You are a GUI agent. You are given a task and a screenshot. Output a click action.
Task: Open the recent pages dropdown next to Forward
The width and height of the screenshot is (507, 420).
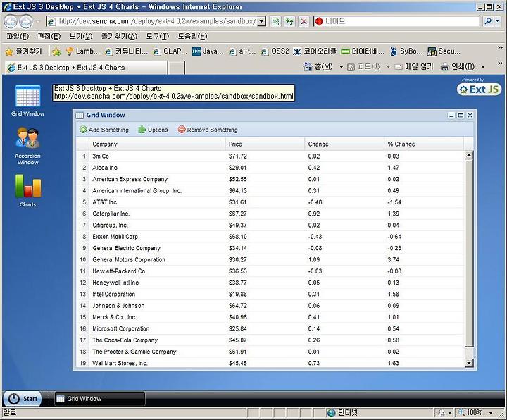tap(38, 22)
